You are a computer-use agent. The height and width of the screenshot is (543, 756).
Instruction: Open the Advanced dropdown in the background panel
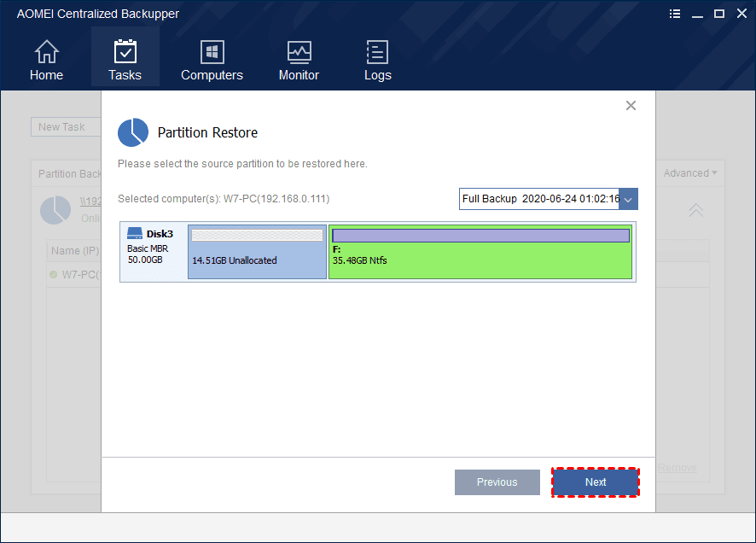click(690, 173)
